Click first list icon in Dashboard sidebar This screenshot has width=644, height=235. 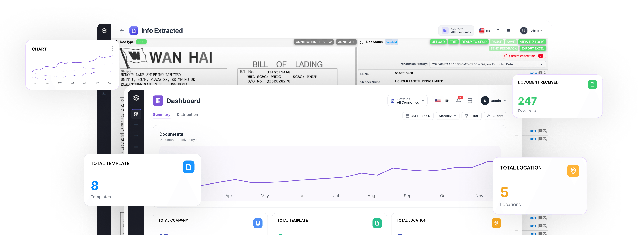pos(136,125)
